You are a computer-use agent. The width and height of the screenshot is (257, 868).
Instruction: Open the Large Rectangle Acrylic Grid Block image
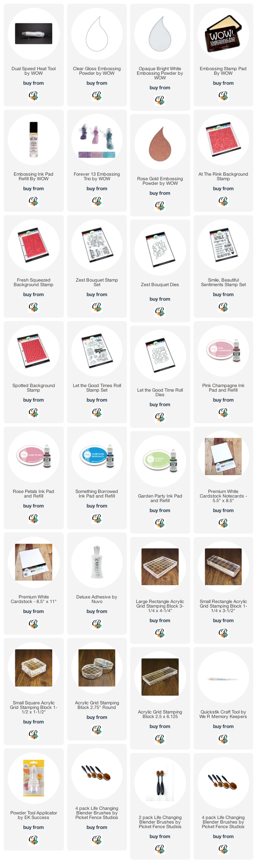click(x=160, y=567)
